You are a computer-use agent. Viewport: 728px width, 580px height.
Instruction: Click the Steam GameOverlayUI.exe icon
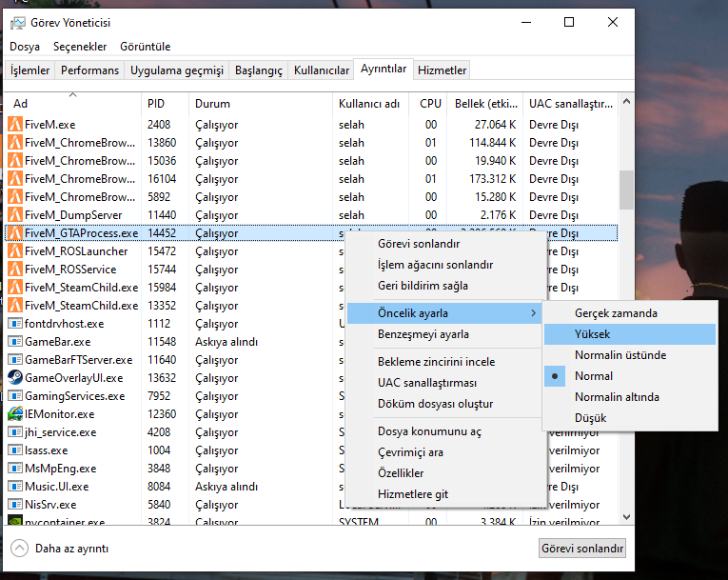click(15, 377)
